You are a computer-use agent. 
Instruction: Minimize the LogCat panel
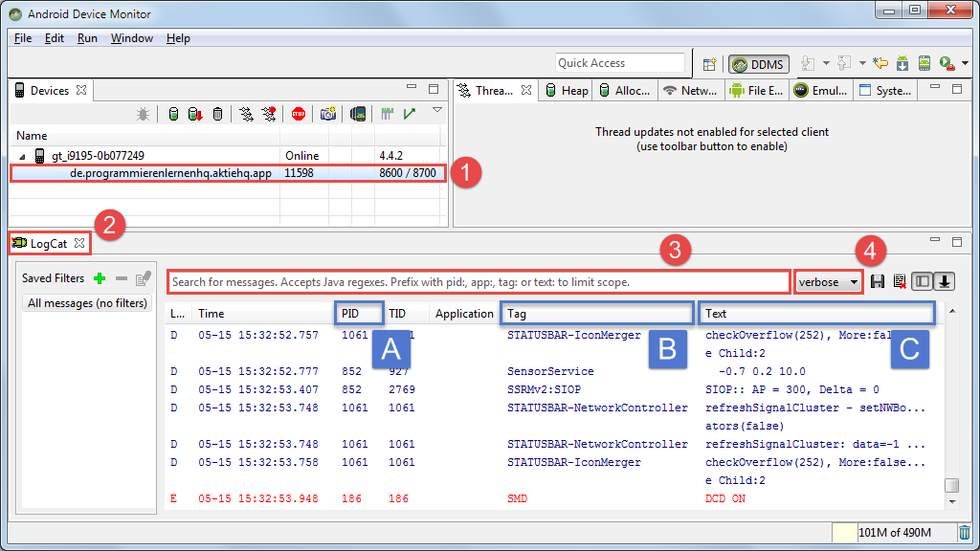click(x=935, y=239)
